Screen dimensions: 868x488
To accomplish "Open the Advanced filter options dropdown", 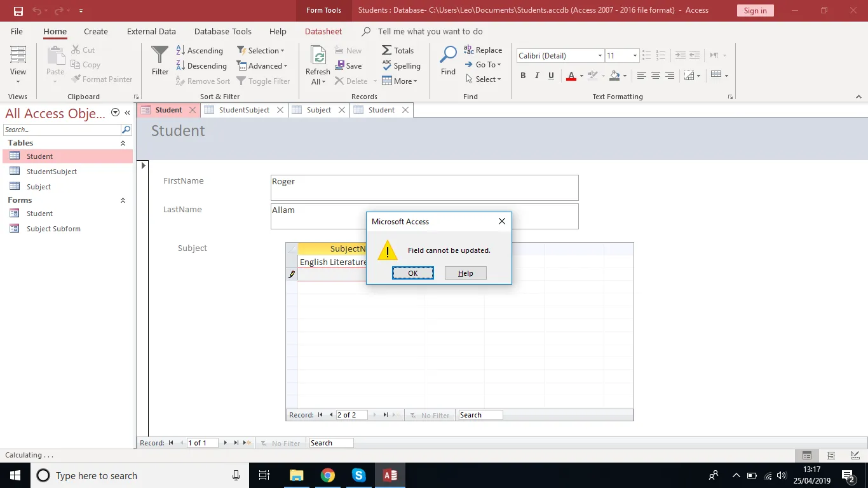I will pos(262,66).
